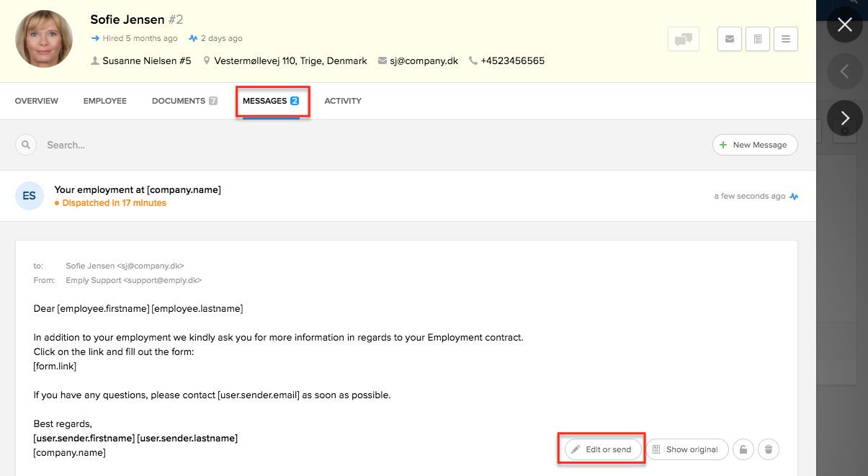This screenshot has width=868, height=476.
Task: Click Sofie Jensen's profile photo
Action: 43,39
